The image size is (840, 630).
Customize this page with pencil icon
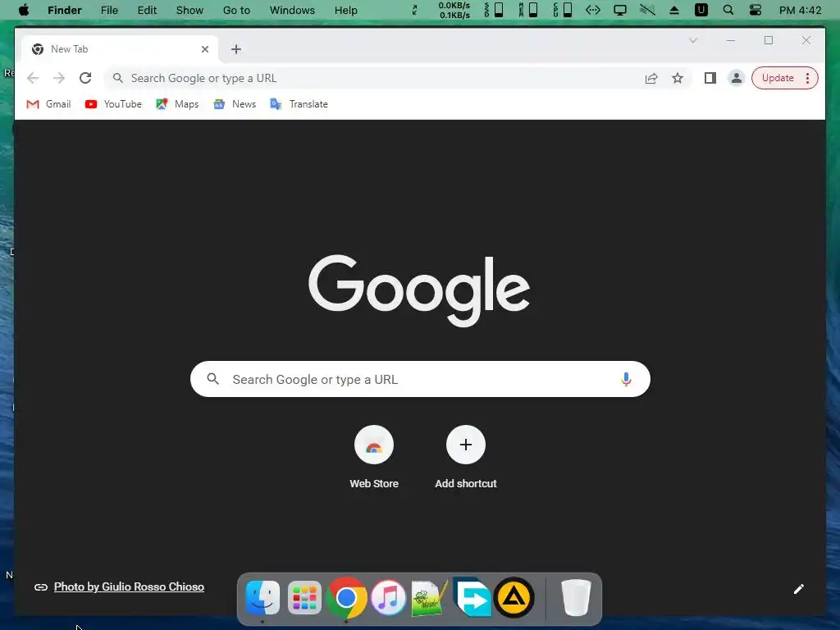[x=799, y=589]
